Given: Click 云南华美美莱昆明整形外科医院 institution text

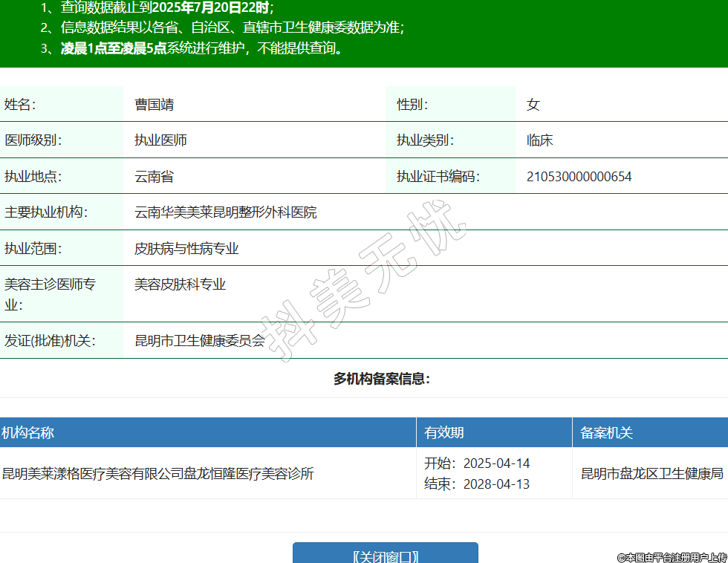Looking at the screenshot, I should tap(225, 212).
